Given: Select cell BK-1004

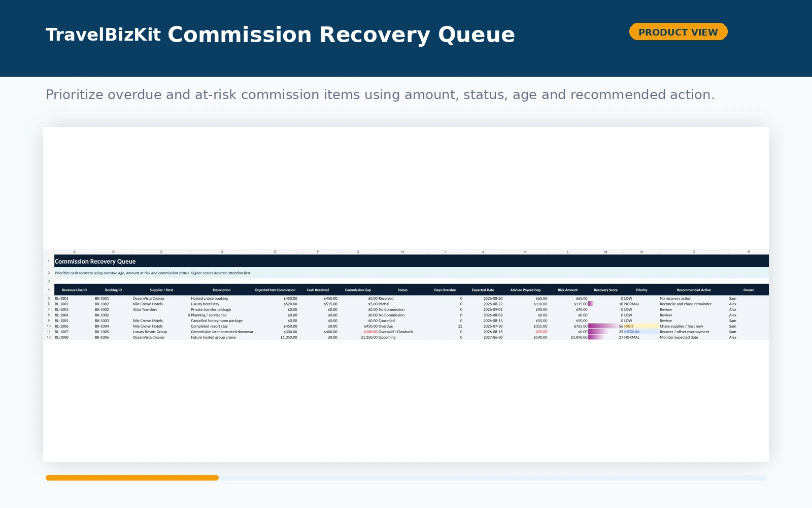Looking at the screenshot, I should tap(113, 326).
